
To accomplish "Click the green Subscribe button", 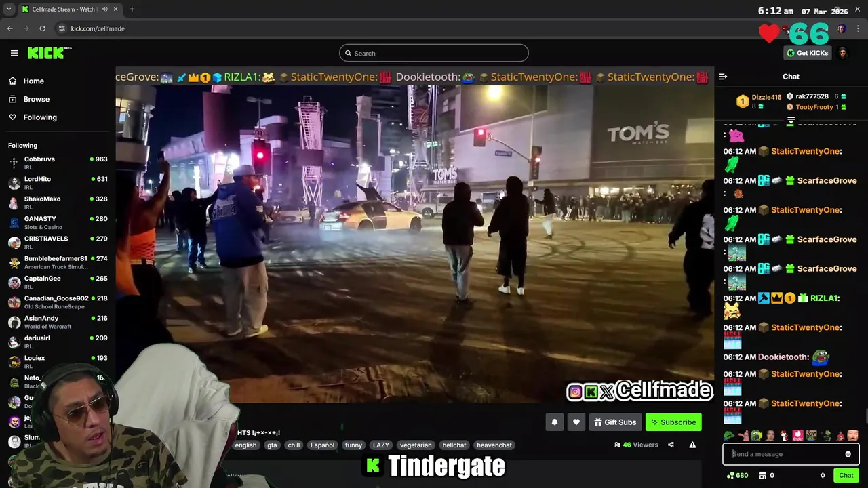I will point(673,422).
